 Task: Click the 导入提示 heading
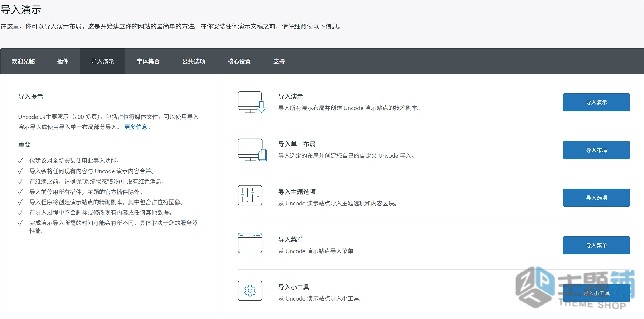point(31,96)
